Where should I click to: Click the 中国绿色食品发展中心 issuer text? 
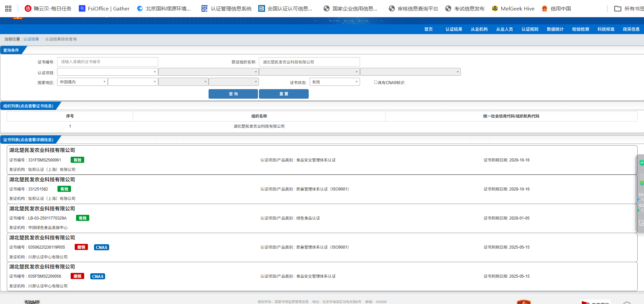(48, 228)
